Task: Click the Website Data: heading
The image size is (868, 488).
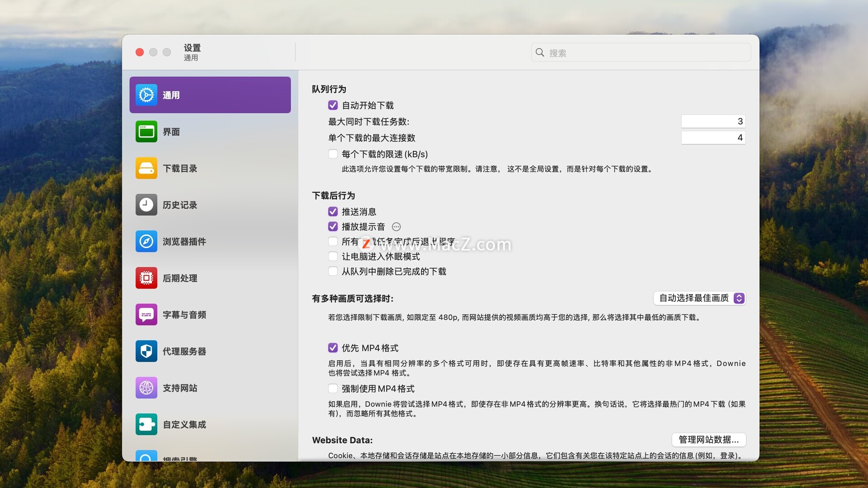Action: click(342, 440)
